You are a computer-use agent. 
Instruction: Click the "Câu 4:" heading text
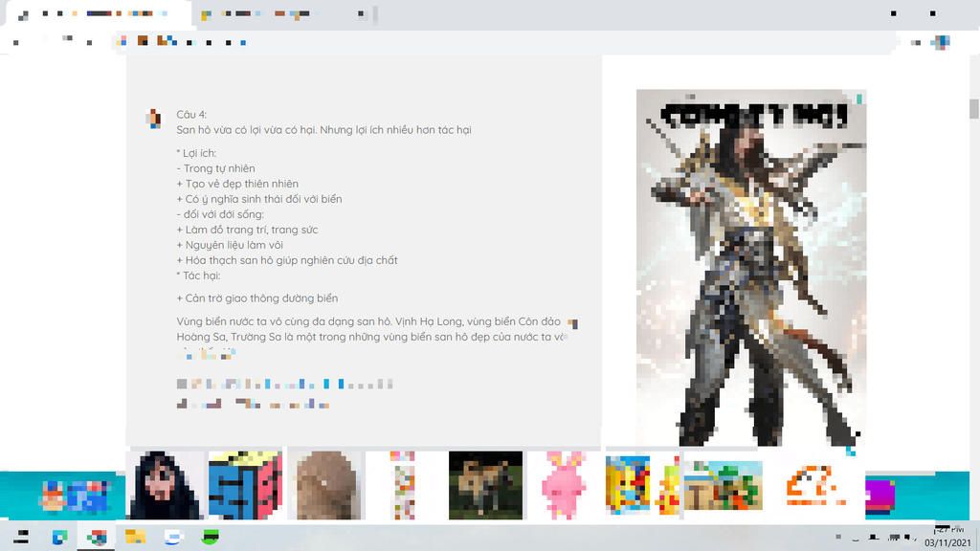coord(191,115)
